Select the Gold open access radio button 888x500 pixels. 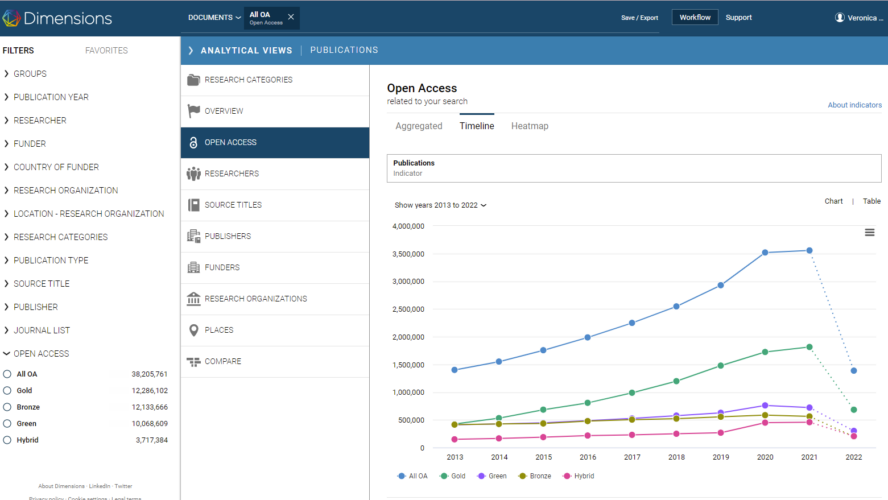pyautogui.click(x=8, y=390)
